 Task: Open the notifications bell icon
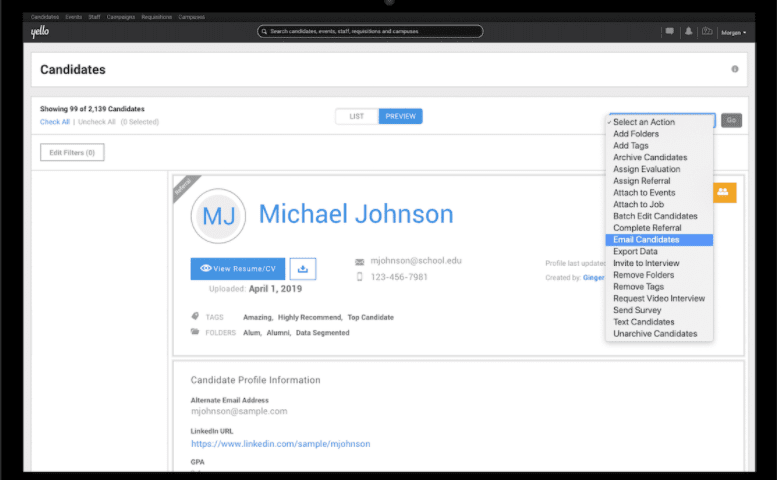coord(688,32)
